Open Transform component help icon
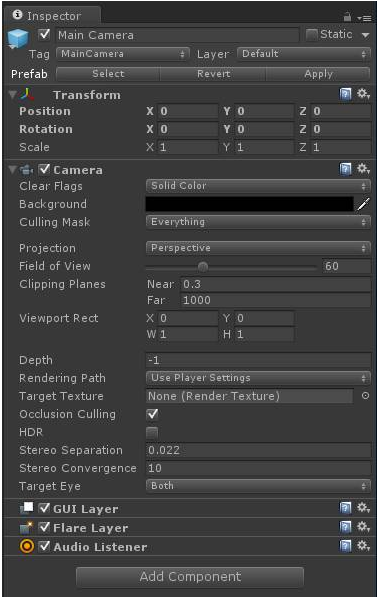The image size is (378, 598). coord(346,94)
